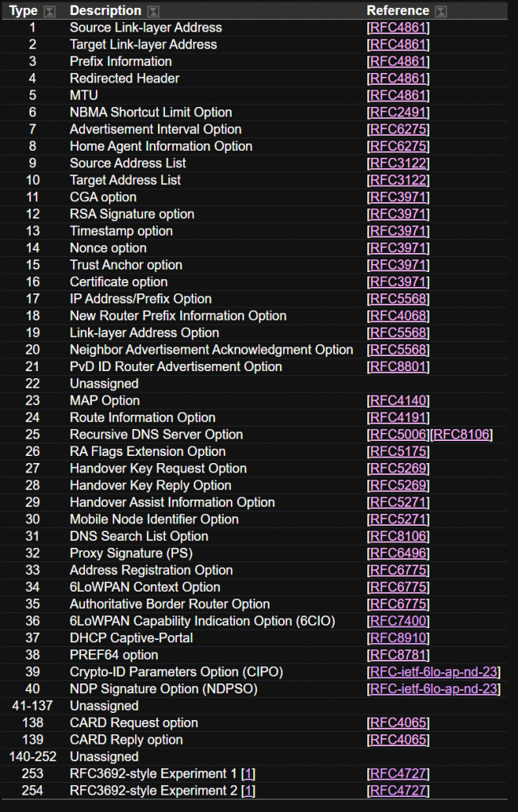Click the sort icon next to Reference header

coord(441,11)
